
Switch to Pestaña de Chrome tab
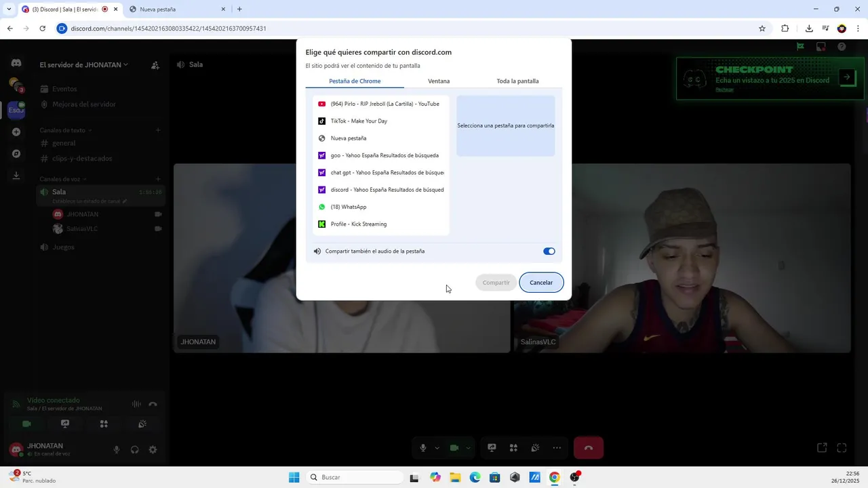pyautogui.click(x=355, y=81)
